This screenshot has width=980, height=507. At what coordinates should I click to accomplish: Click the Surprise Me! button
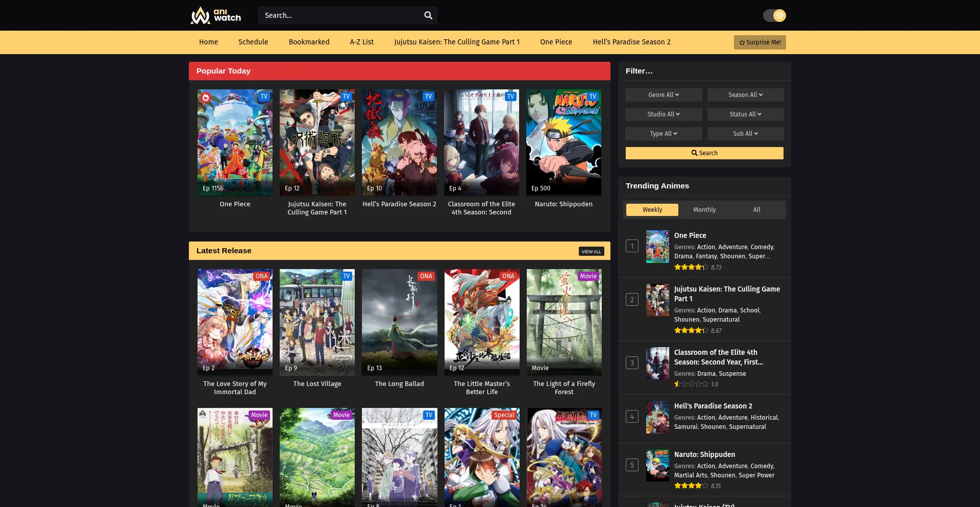pyautogui.click(x=759, y=42)
